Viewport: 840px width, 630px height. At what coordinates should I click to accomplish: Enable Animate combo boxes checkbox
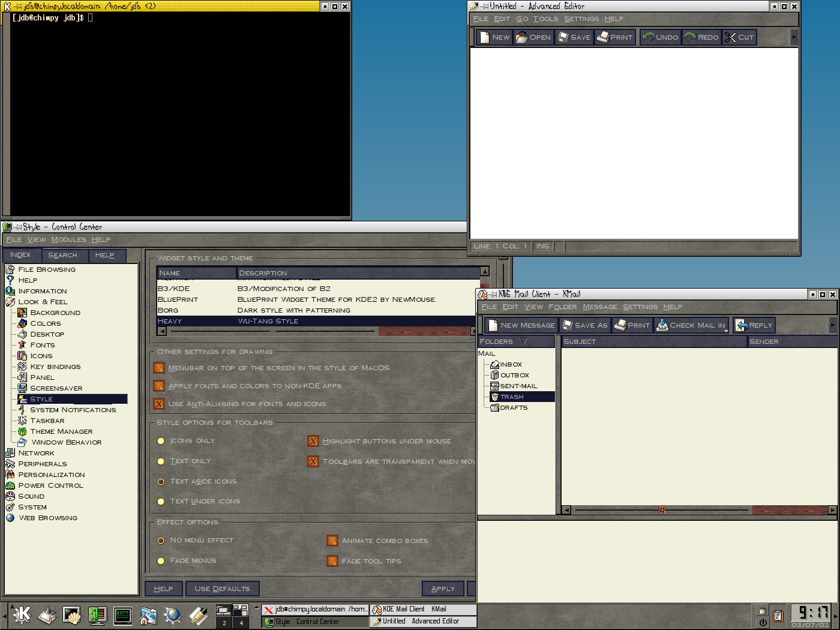tap(332, 541)
